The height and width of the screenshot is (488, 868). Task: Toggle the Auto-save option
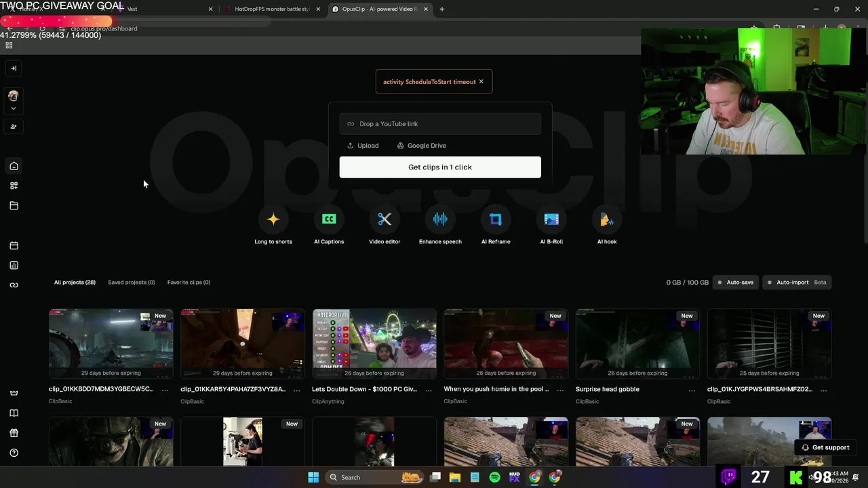click(734, 282)
